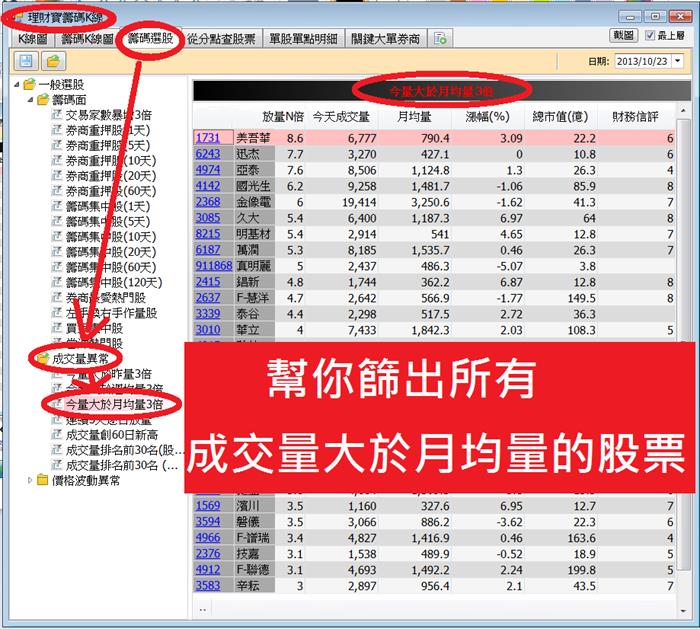Click the icon beside 交易家數暴增3倍
The width and height of the screenshot is (700, 629).
coord(57,115)
